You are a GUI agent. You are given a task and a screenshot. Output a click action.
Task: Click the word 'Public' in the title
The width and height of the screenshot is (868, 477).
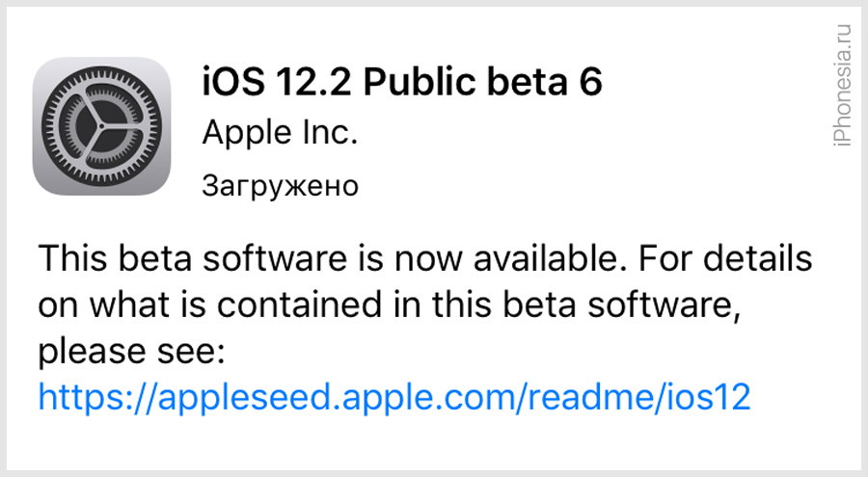pyautogui.click(x=420, y=81)
